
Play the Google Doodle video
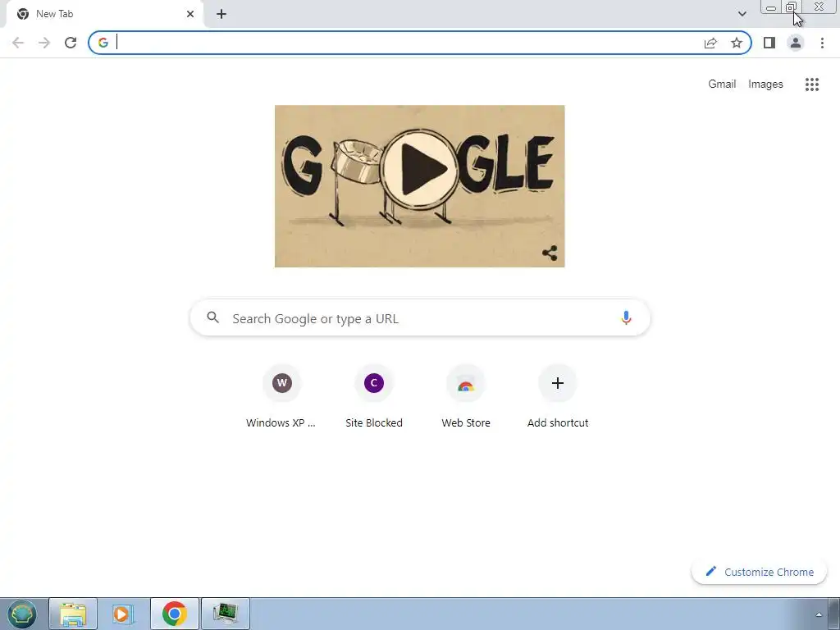coord(419,169)
